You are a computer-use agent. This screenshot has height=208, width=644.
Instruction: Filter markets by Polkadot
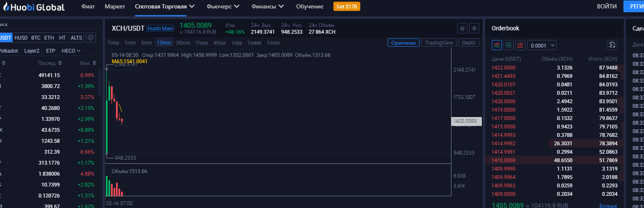[x=9, y=51]
